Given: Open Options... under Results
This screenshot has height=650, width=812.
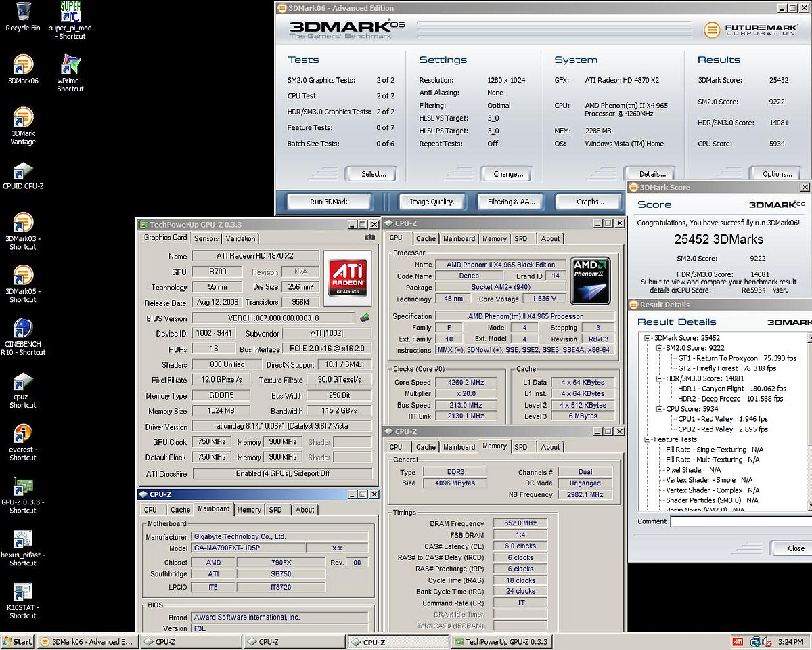Looking at the screenshot, I should pos(777,174).
